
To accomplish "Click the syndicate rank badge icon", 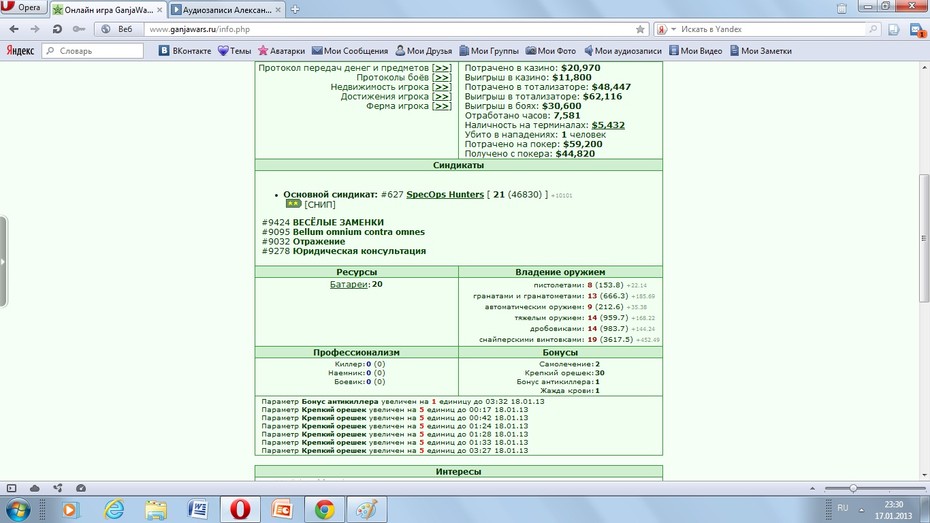I will (294, 204).
